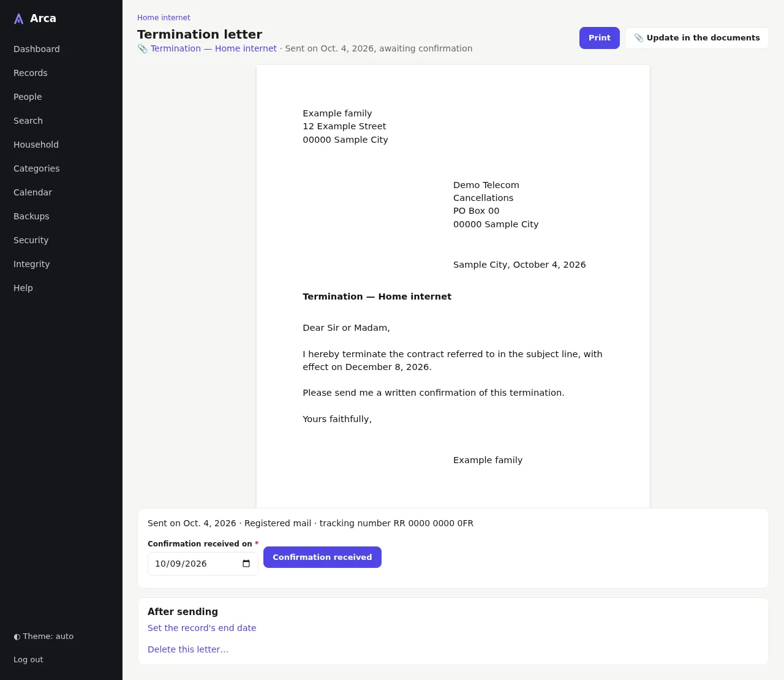Click the Dear Sir or Madam salutation
Screen dimensions: 784x680
[x=346, y=328]
